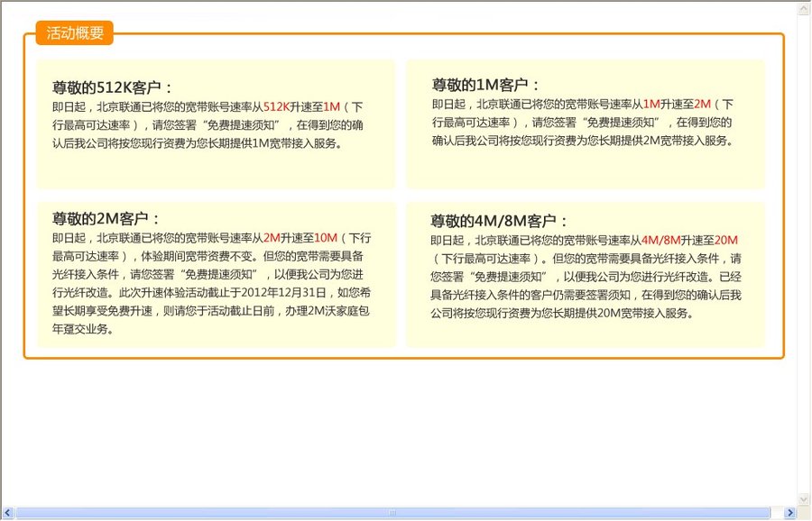The height and width of the screenshot is (521, 812).
Task: Click red 2M in the 2M customer paragraph
Action: point(272,238)
